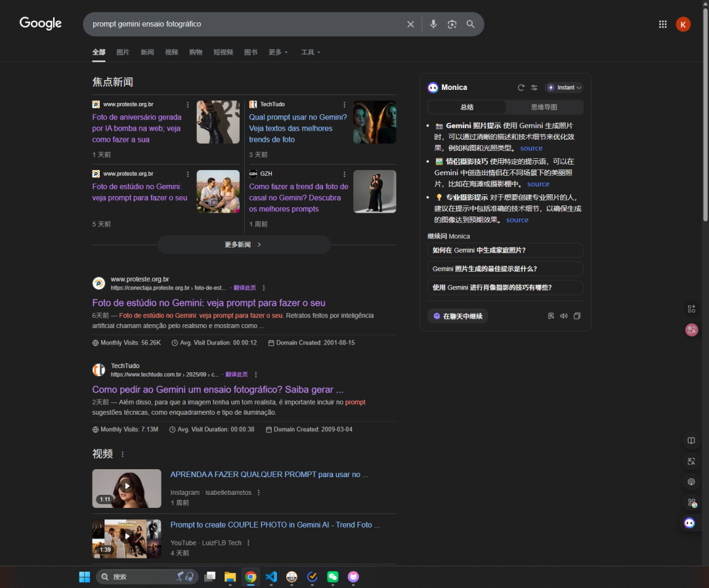Clear the search box with X icon
This screenshot has width=709, height=588.
point(410,24)
